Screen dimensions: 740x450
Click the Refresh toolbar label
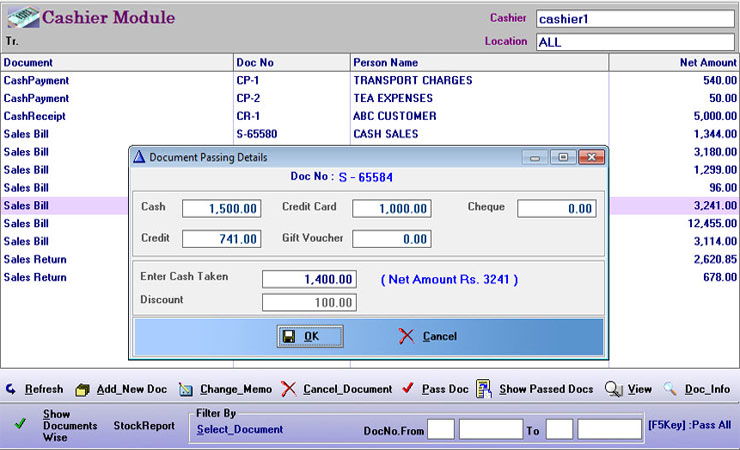(x=44, y=389)
